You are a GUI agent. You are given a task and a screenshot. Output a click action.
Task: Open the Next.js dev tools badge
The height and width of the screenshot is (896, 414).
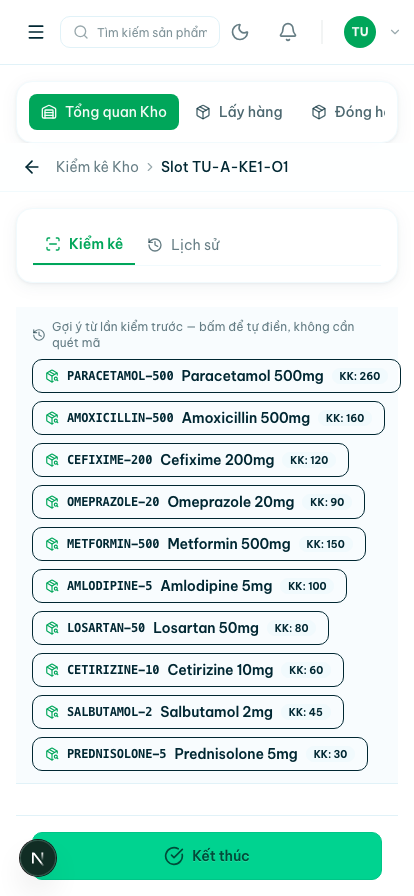click(x=38, y=858)
